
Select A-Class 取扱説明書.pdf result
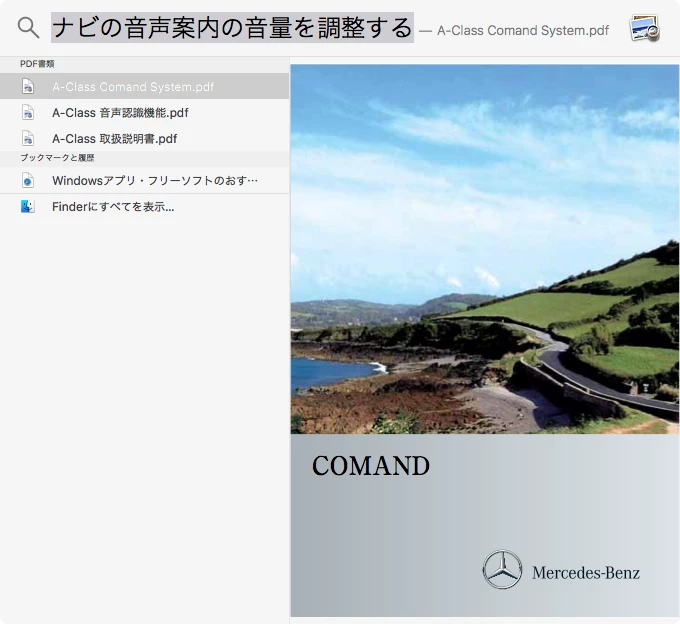(144, 139)
